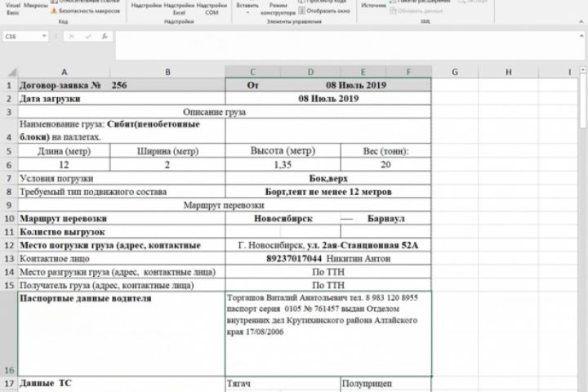588x392 pixels.
Task: Click the 'Описание груза' heading cell
Action: pyautogui.click(x=225, y=112)
